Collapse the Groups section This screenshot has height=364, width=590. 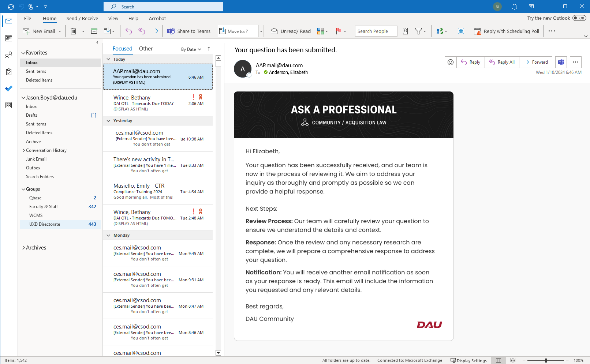click(23, 189)
